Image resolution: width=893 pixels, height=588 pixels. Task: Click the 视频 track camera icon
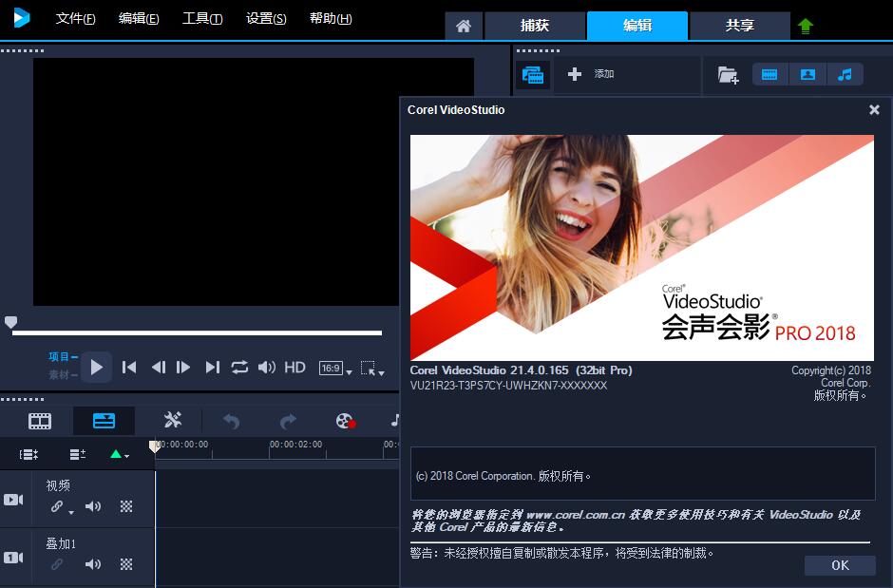pos(13,500)
